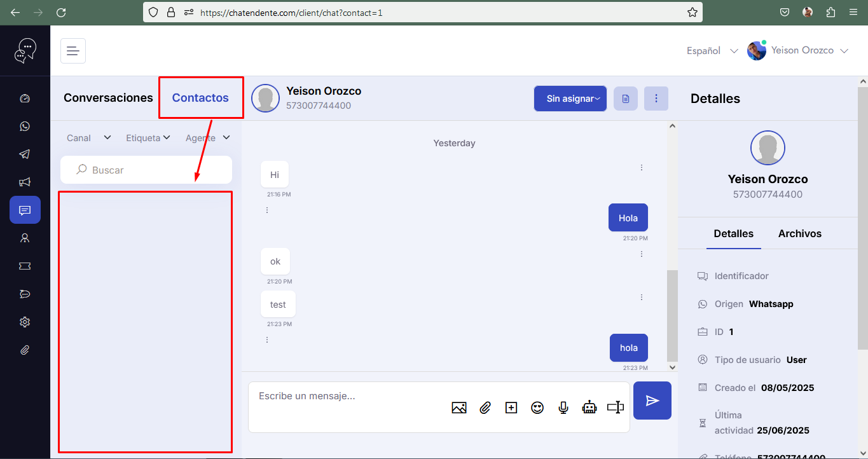Click the "test" received message bubble

point(278,305)
